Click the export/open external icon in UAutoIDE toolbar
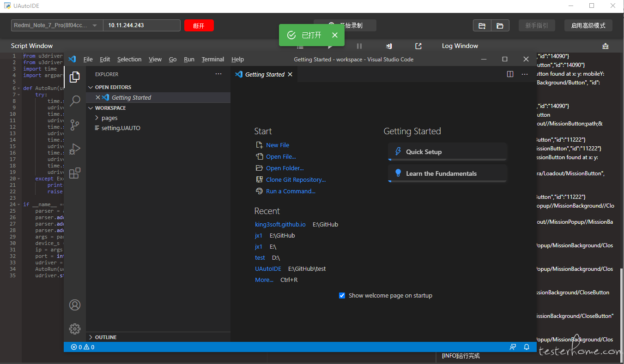 [x=418, y=46]
